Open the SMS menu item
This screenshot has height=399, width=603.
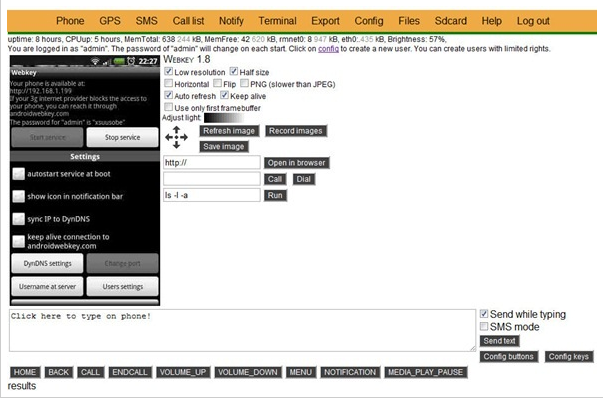point(146,21)
